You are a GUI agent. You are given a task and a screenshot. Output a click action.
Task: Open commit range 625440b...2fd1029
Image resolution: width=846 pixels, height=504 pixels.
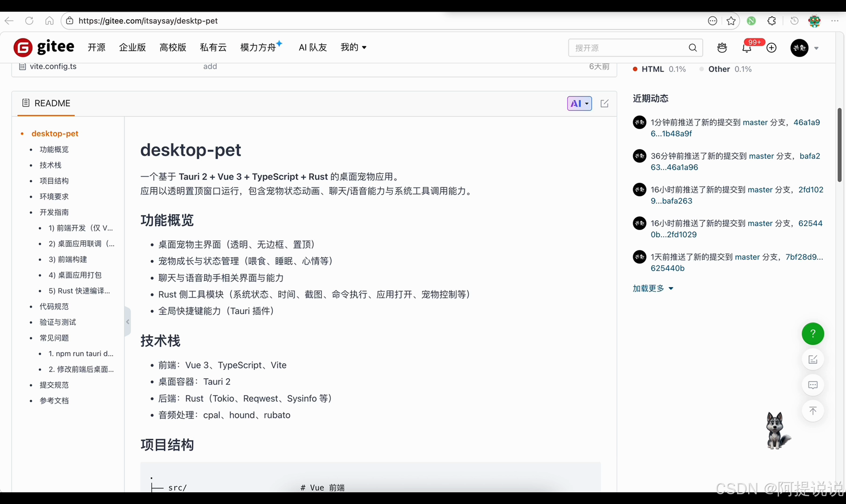pos(737,229)
